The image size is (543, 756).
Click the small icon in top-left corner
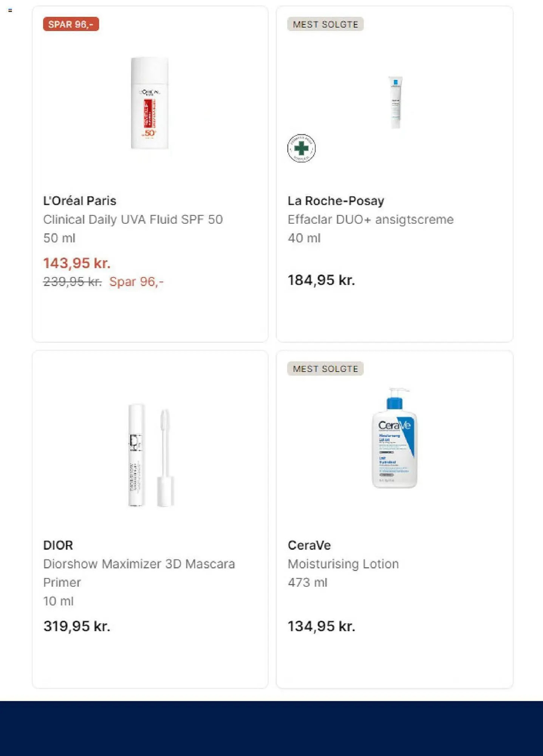(x=10, y=10)
